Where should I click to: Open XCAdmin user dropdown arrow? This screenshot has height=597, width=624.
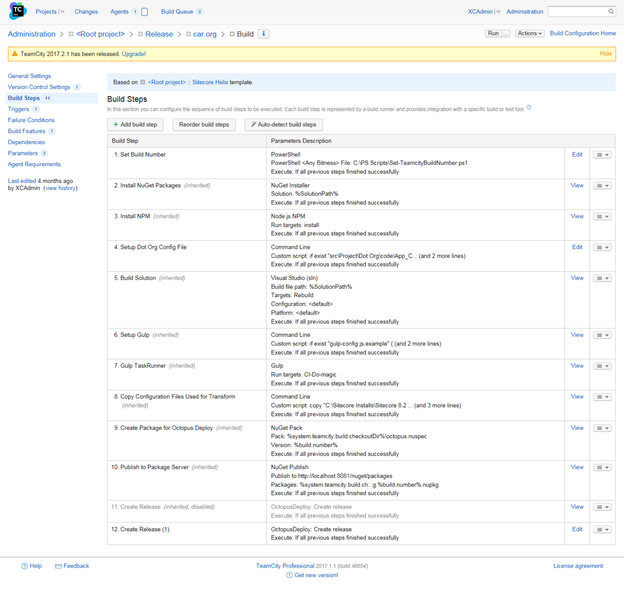point(498,12)
